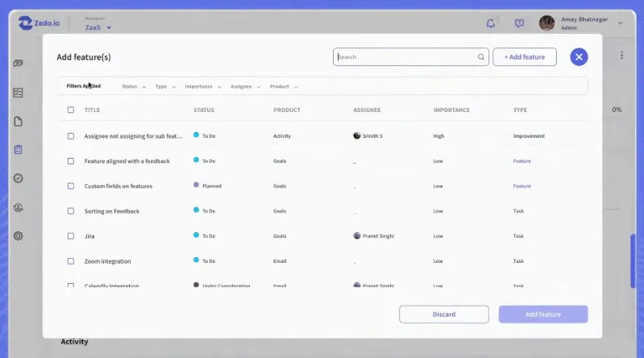Click the Planned status dot
The width and height of the screenshot is (644, 358).
coord(196,185)
